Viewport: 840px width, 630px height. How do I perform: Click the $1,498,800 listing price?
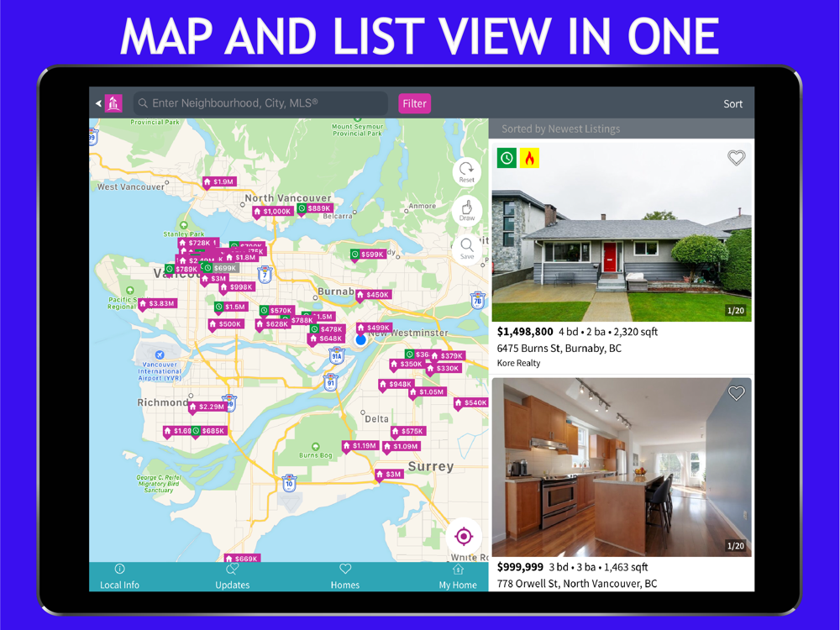(525, 332)
